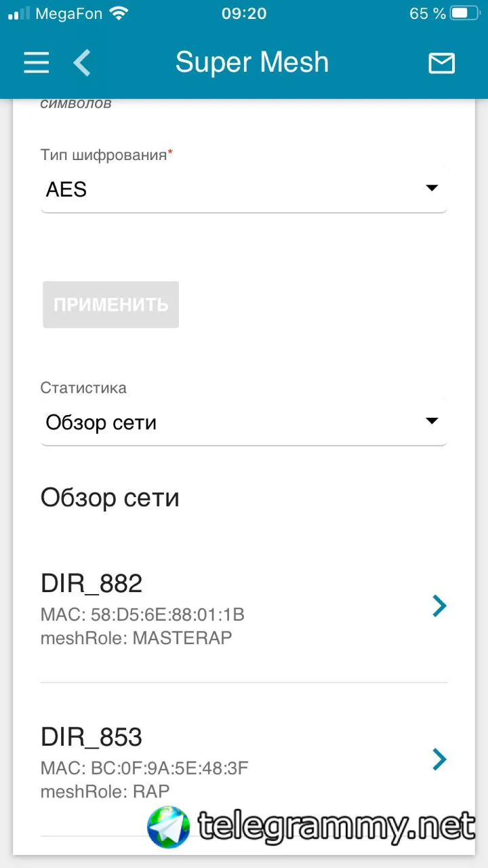Click the Telegram paper plane logo
This screenshot has width=488, height=868.
point(168,826)
